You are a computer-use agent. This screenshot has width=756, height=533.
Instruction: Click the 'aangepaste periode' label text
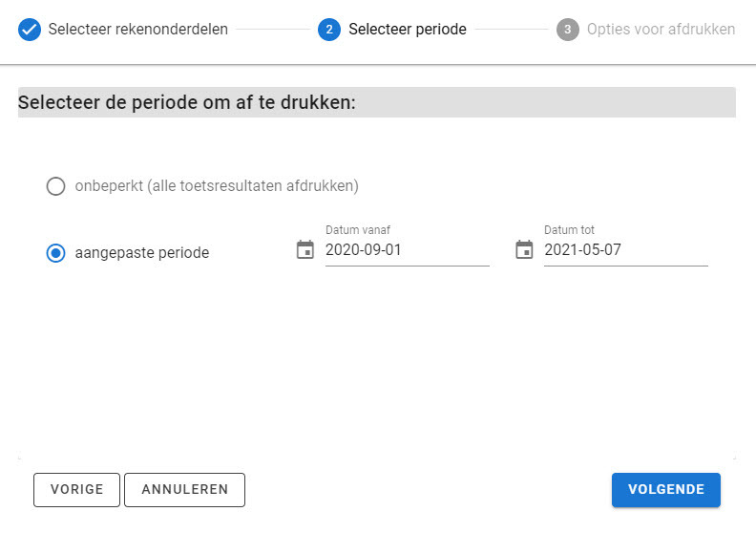pos(141,253)
